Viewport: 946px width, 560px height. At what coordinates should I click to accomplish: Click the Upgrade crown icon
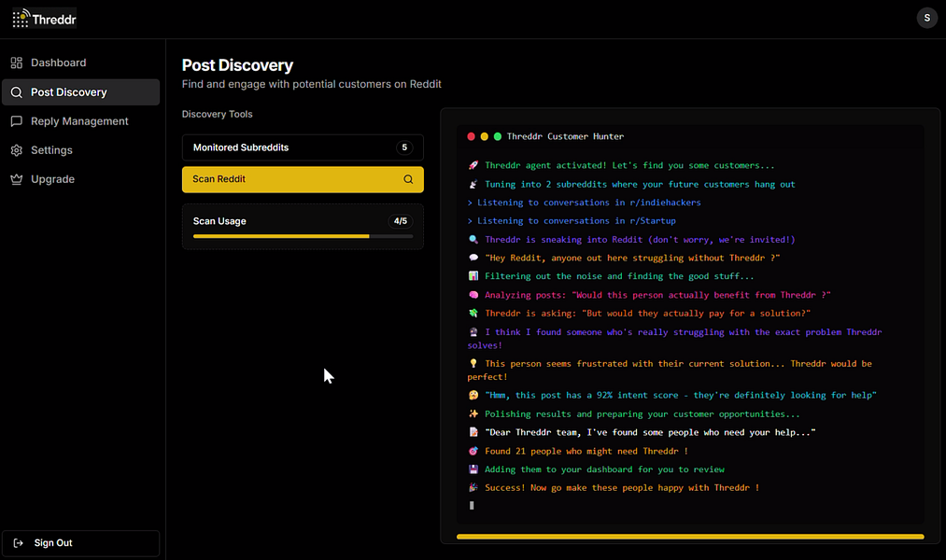(x=16, y=179)
